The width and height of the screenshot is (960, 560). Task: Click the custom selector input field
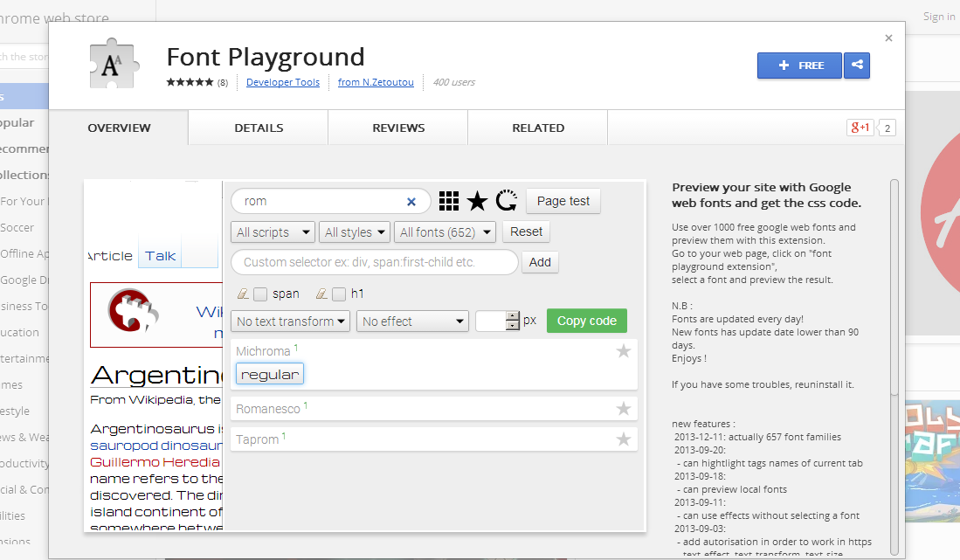tap(374, 262)
